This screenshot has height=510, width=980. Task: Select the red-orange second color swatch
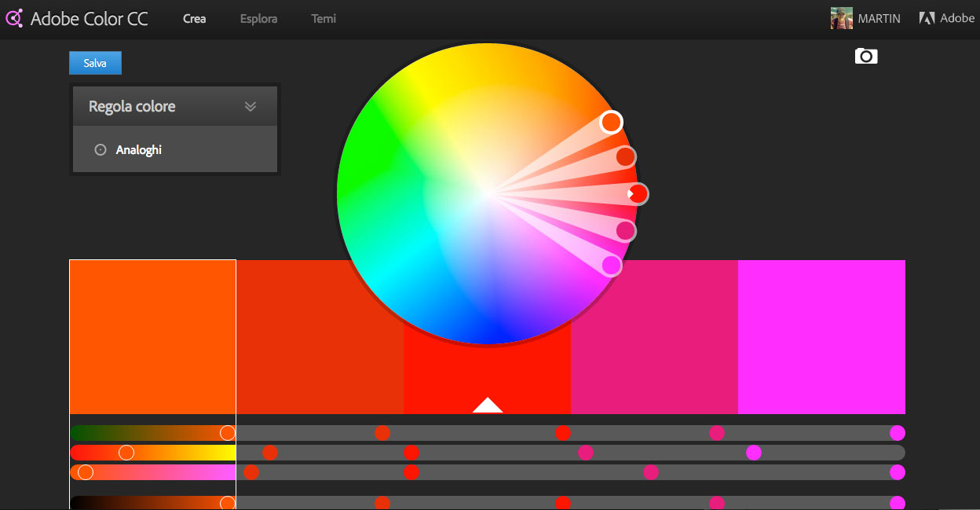coord(320,336)
